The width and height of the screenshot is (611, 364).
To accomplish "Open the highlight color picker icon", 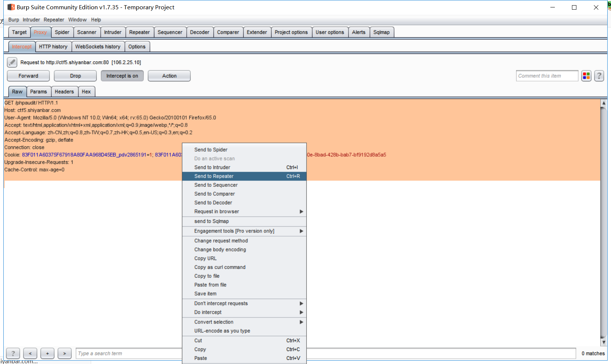I will [586, 76].
